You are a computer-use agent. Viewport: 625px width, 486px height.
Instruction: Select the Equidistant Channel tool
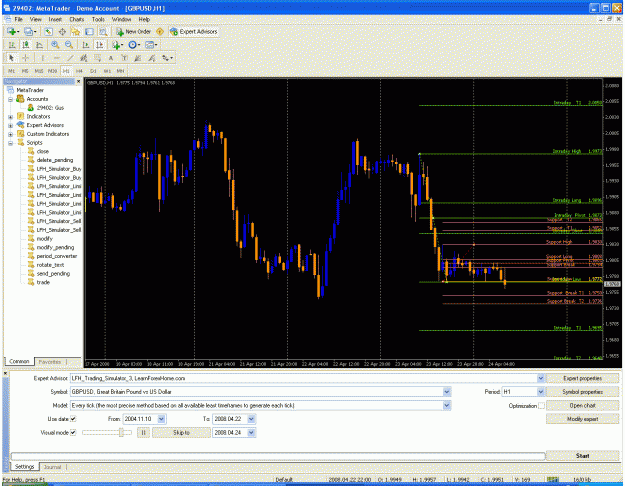pyautogui.click(x=84, y=58)
